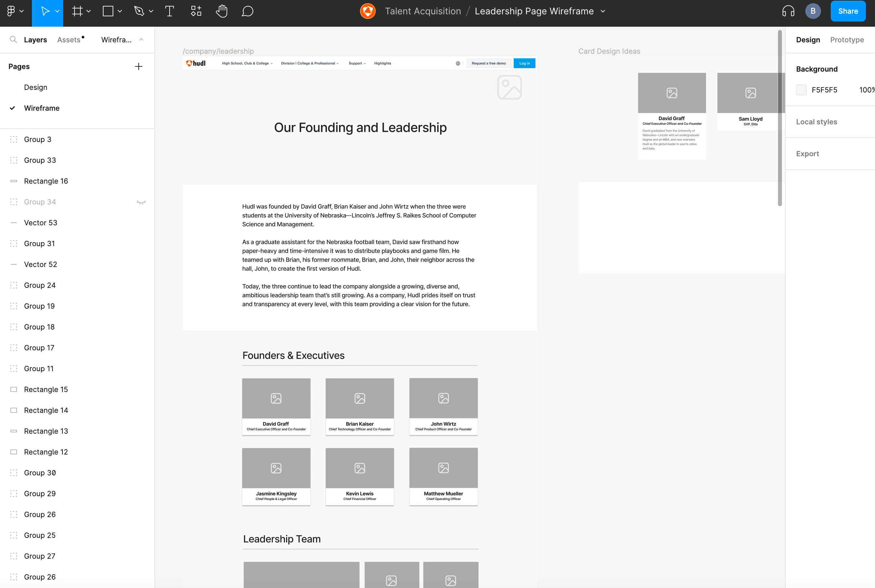Show the hidden Group 34 layer
This screenshot has height=588, width=875.
(x=141, y=202)
